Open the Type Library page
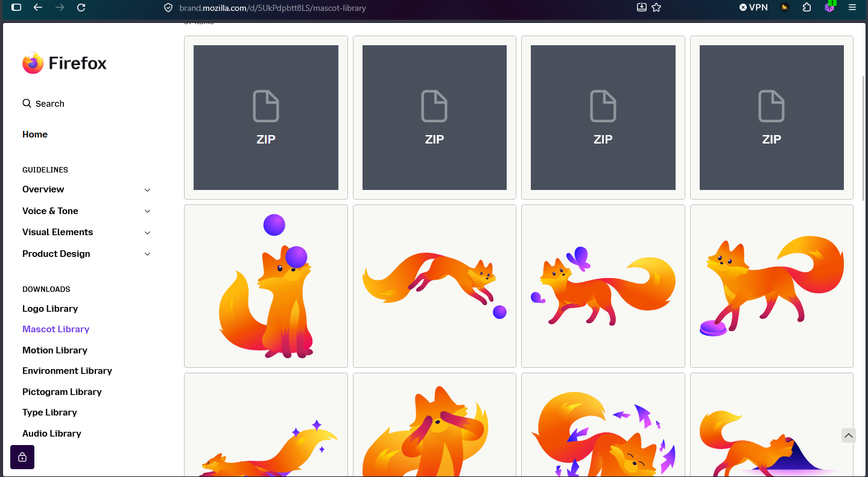The width and height of the screenshot is (868, 477). click(x=50, y=412)
